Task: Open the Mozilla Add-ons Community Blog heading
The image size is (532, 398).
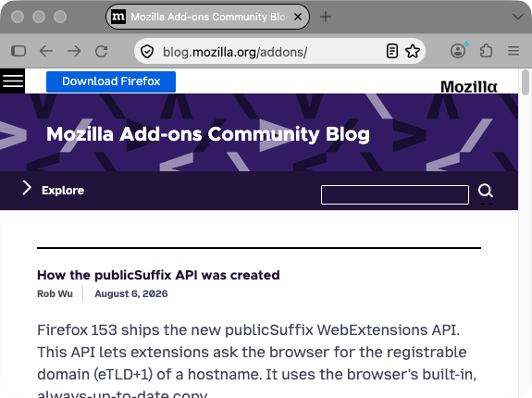Action: (208, 134)
